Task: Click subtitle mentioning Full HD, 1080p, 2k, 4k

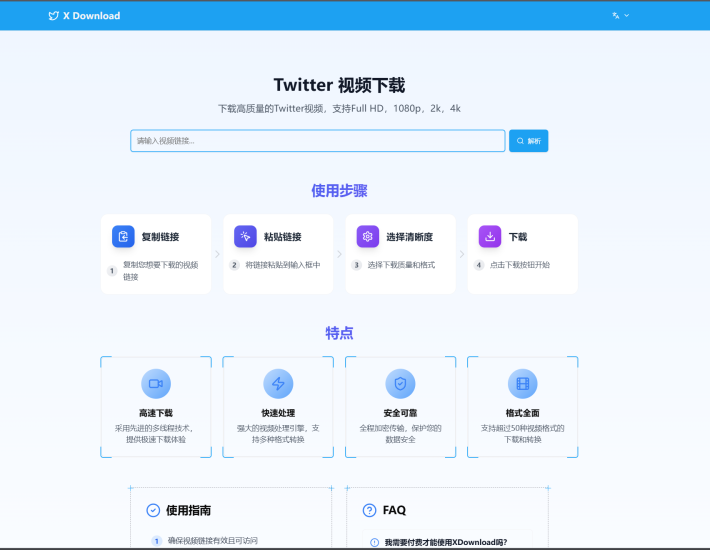Action: pyautogui.click(x=339, y=109)
